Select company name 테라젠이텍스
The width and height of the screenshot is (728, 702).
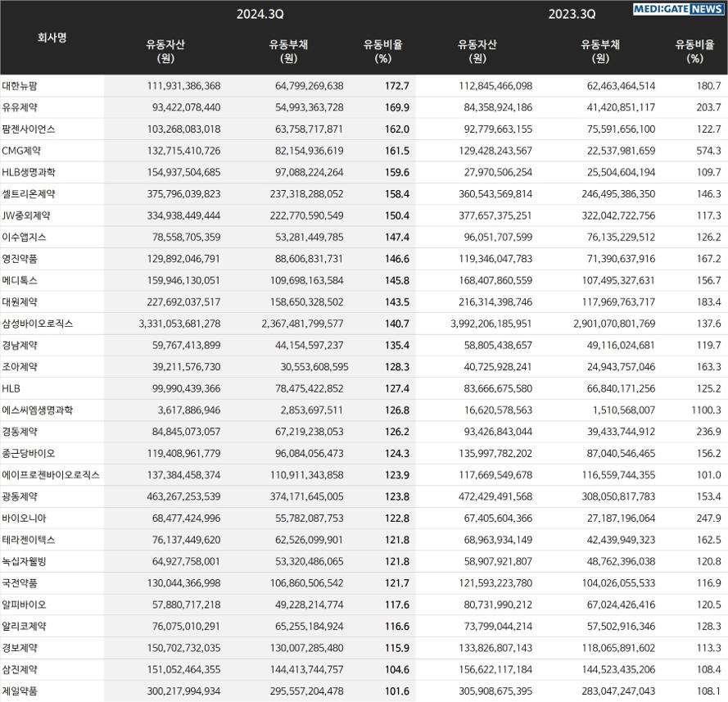pos(29,540)
